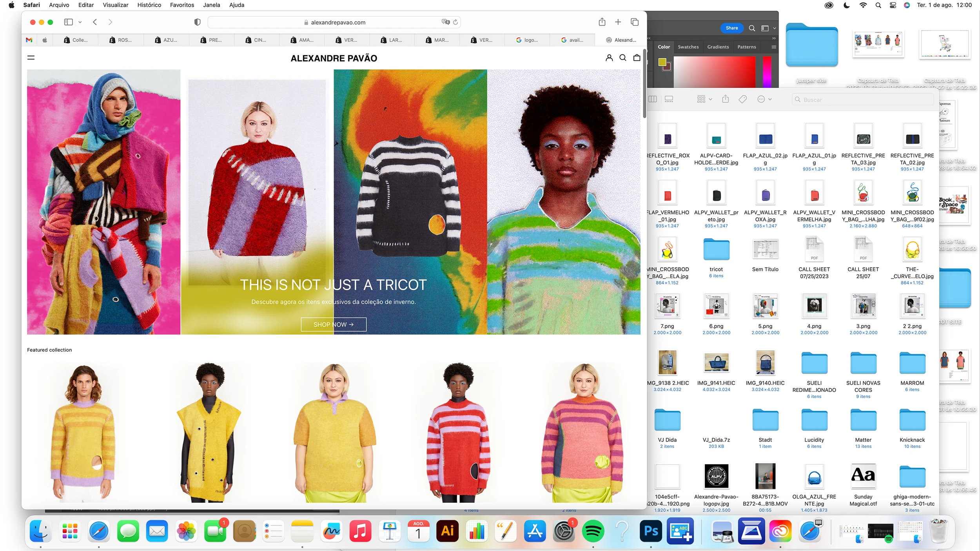Click the ALEXANDRE PAVÃO site logo
This screenshot has width=980, height=551.
(334, 58)
